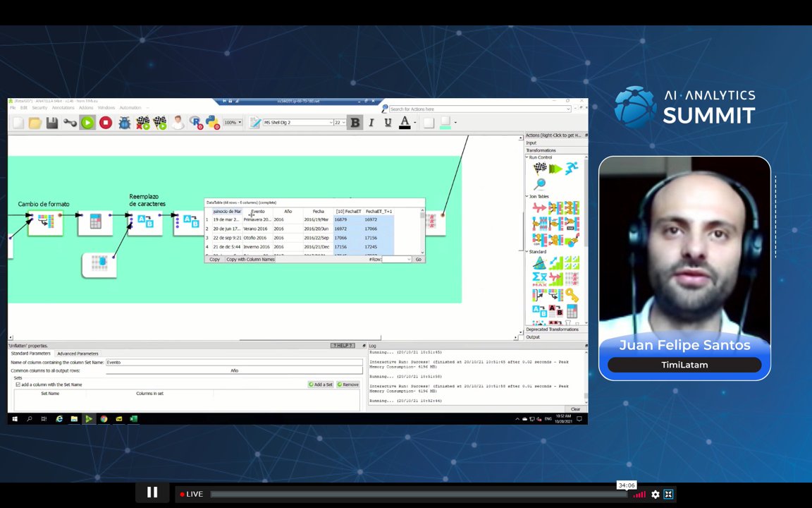This screenshot has width=812, height=508.
Task: Open the Automation menu
Action: (130, 108)
